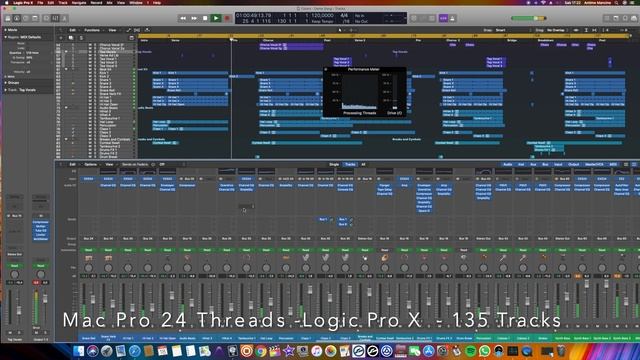Toggle Inst channel filter button in mixer
Viewport: 640px width, 360px height.
click(x=521, y=164)
